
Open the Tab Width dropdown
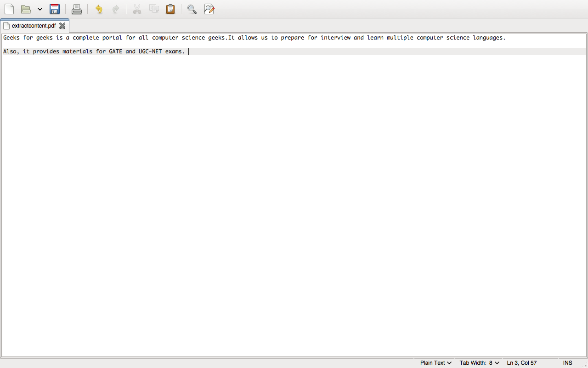[x=480, y=363]
